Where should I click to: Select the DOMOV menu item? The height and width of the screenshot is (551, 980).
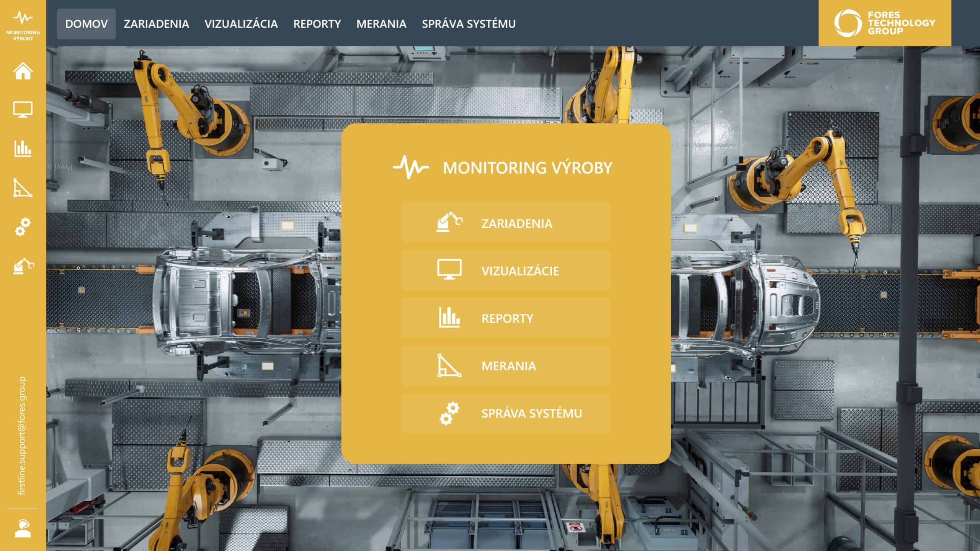coord(86,24)
